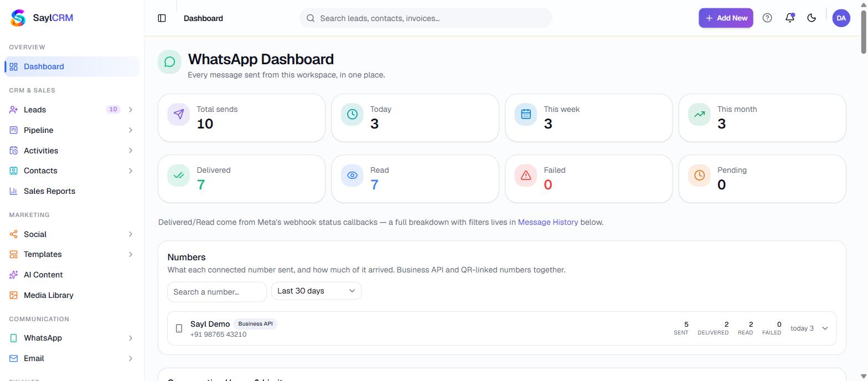Expand the WhatsApp submenu chevron
This screenshot has width=868, height=381.
click(x=131, y=338)
